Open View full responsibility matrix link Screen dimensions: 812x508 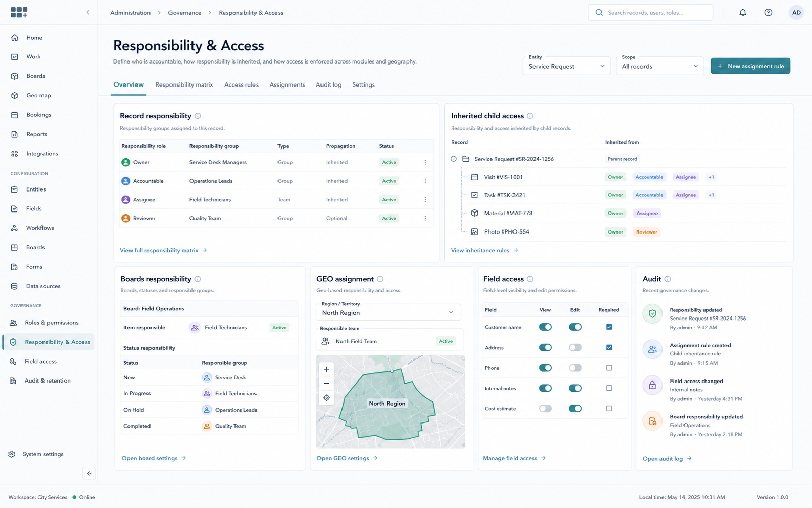coord(163,250)
